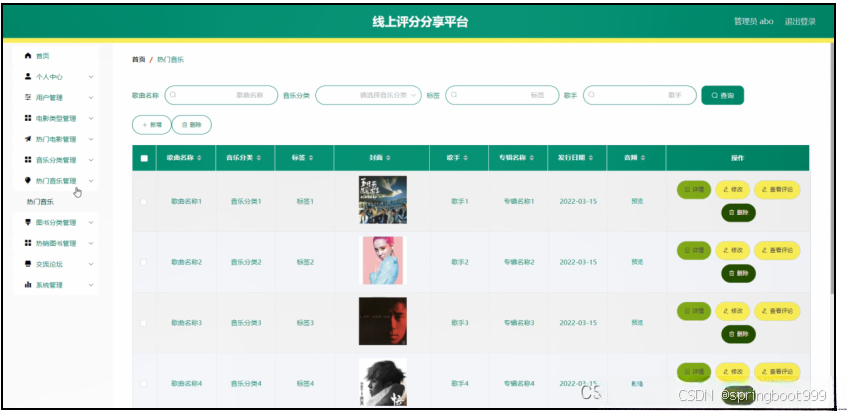Expand the 用户管理 menu chevron
The height and width of the screenshot is (411, 847).
tap(91, 98)
